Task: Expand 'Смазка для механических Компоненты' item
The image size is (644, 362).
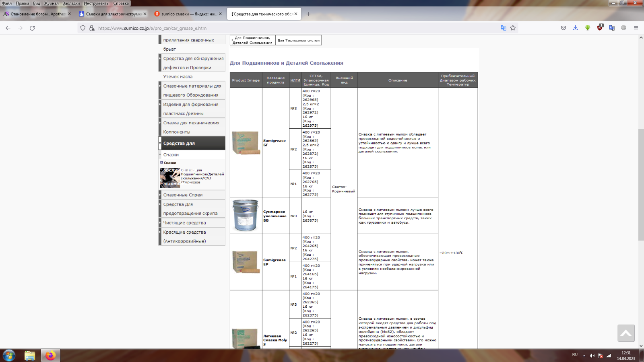Action: pyautogui.click(x=192, y=128)
